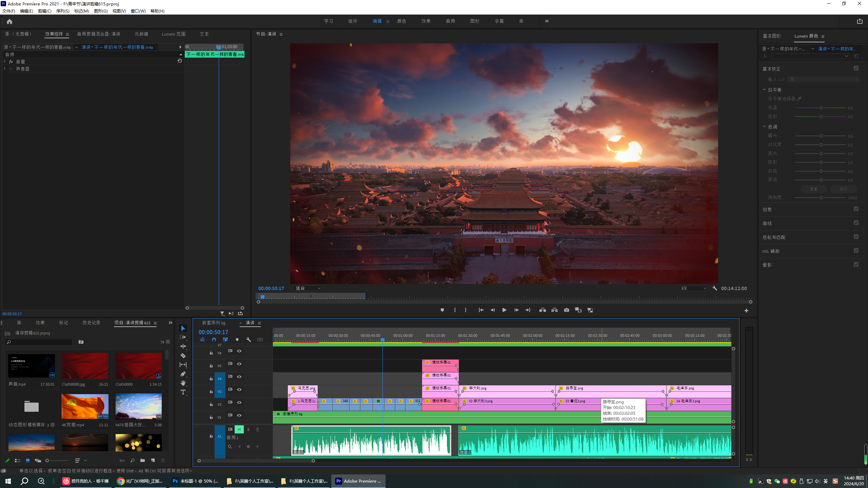Viewport: 868px width, 488px height.
Task: Open the 序列(S) menu
Action: [62, 11]
